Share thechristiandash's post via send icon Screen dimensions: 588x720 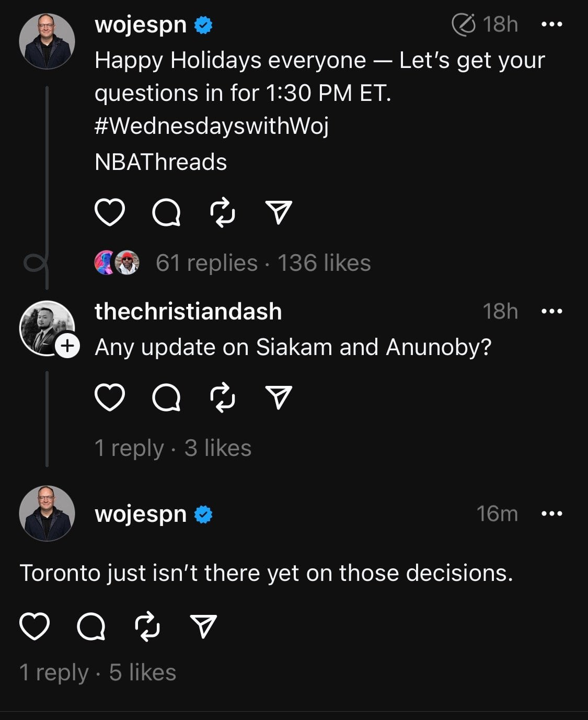pos(279,397)
